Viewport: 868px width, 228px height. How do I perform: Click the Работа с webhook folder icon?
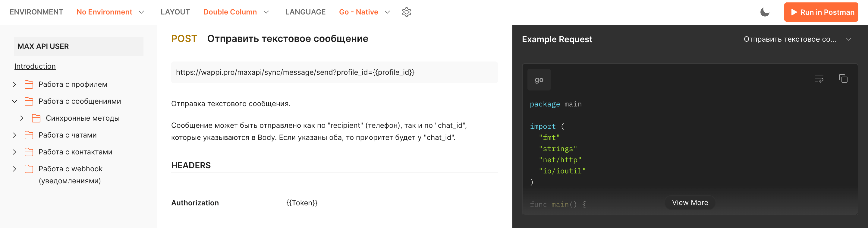[29, 169]
